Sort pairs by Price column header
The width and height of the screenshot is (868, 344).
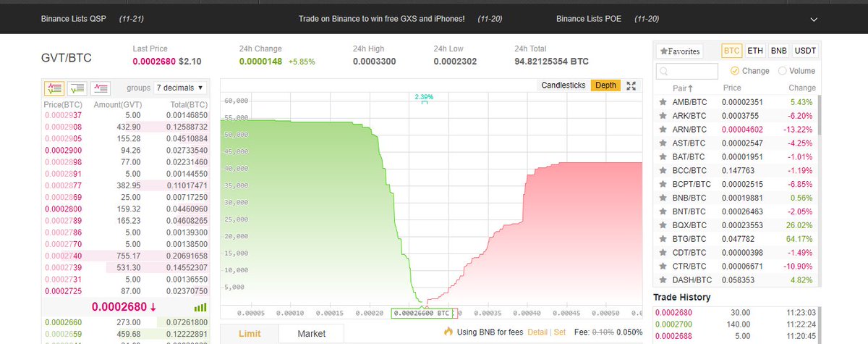(x=732, y=88)
